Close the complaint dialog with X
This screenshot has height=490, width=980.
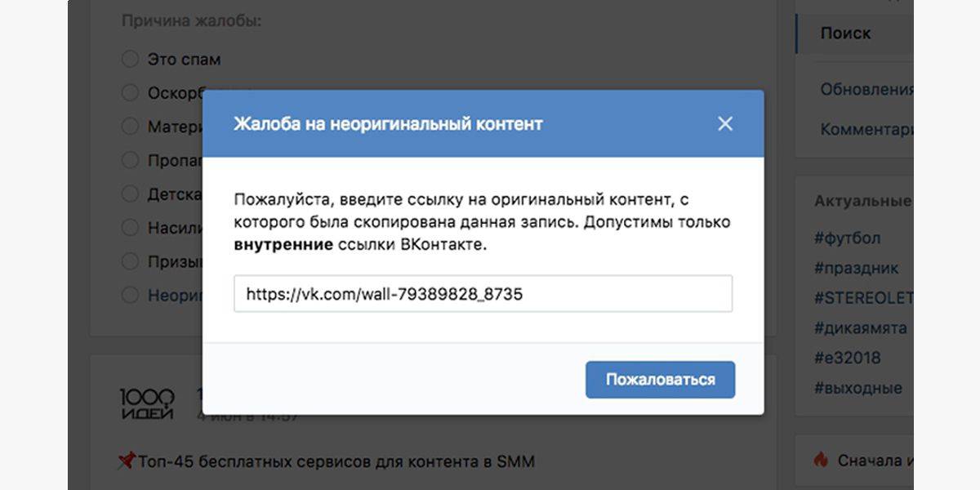pyautogui.click(x=724, y=124)
